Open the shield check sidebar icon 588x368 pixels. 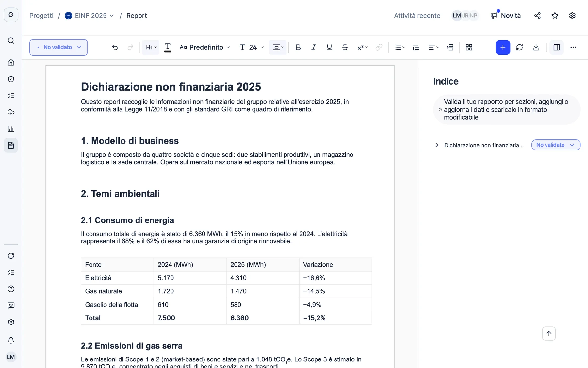tap(11, 79)
